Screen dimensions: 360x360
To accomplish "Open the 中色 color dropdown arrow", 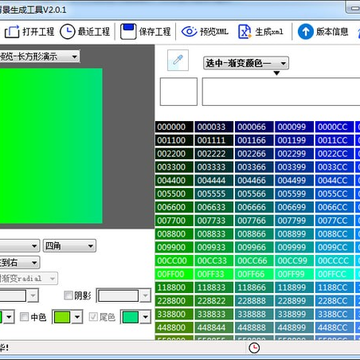I will [77, 317].
